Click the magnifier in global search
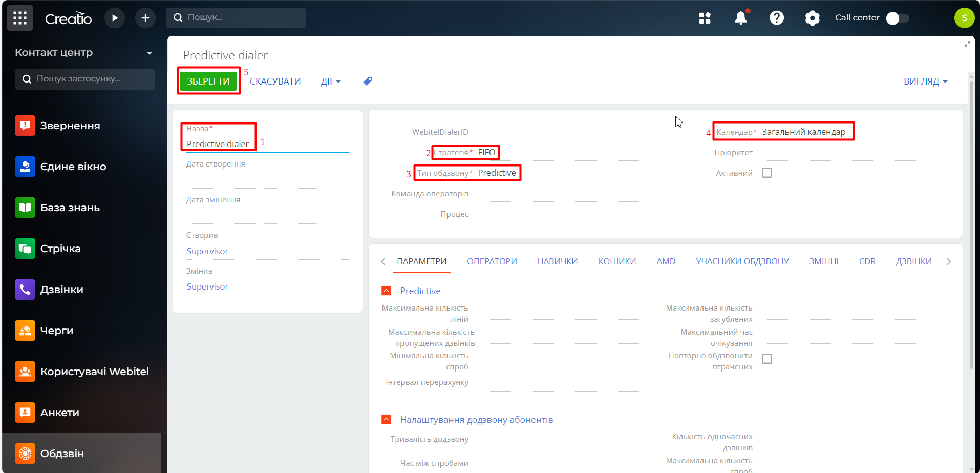The height and width of the screenshot is (473, 980). [x=178, y=17]
